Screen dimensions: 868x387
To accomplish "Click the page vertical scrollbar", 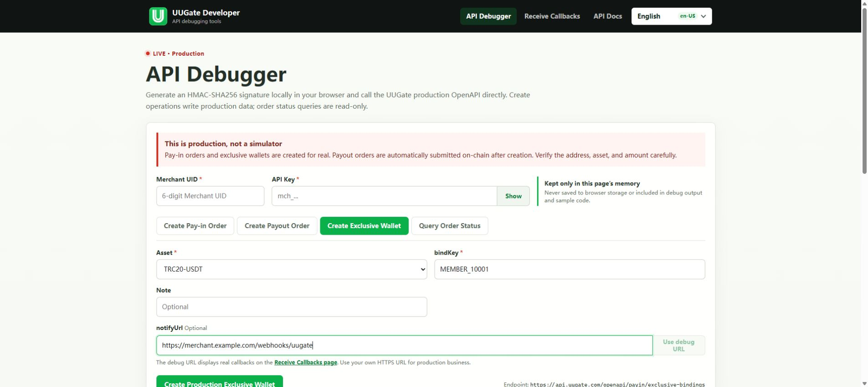I will tap(864, 91).
